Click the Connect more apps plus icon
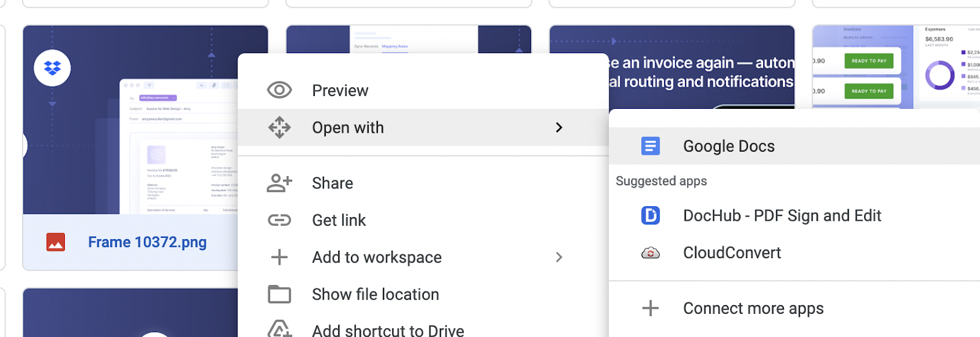The height and width of the screenshot is (337, 980). 650,308
